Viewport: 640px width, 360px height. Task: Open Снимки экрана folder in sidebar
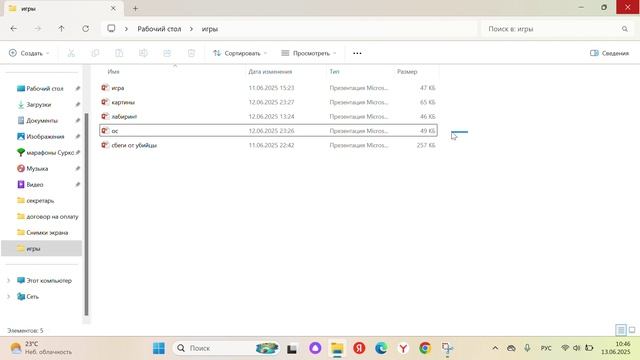[47, 233]
